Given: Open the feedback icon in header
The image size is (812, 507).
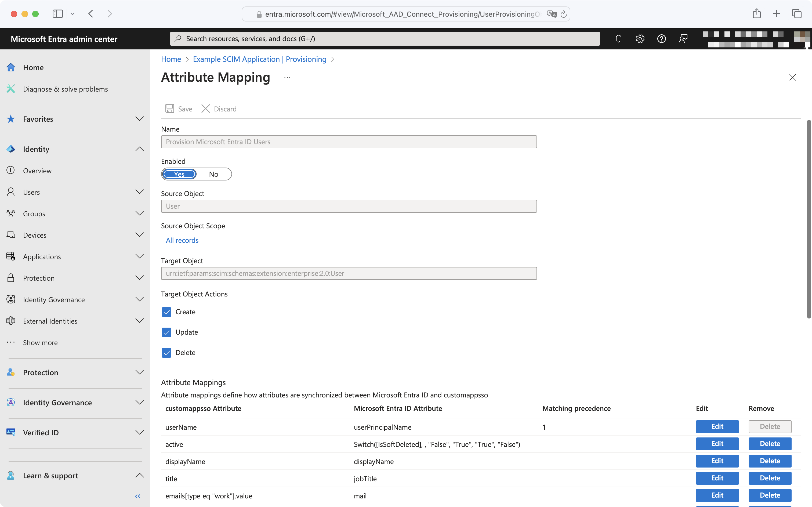Looking at the screenshot, I should [683, 39].
